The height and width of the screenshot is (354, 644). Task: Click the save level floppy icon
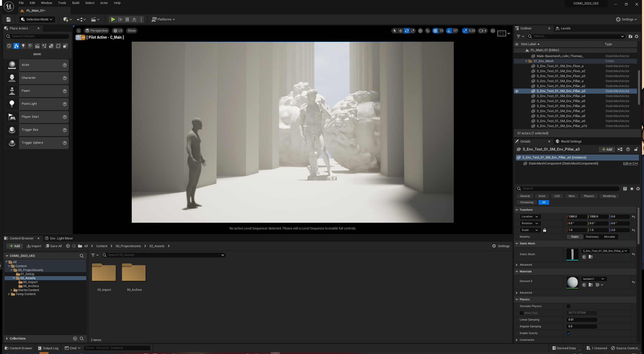point(8,19)
